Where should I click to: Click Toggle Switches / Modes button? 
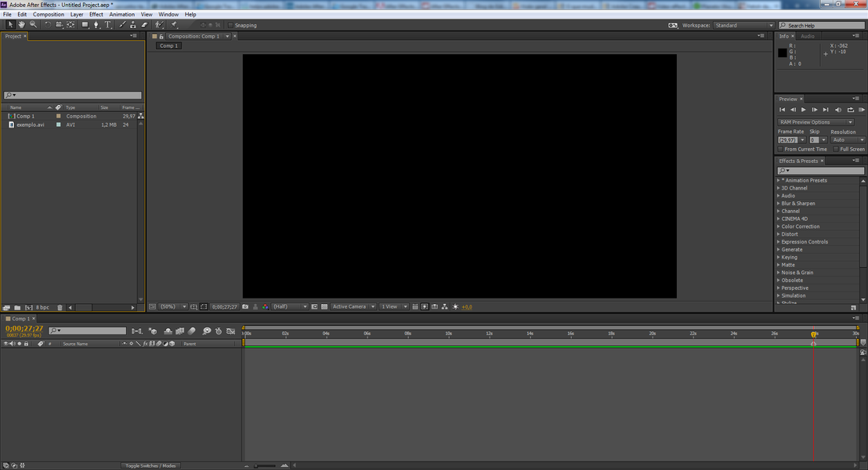pos(150,465)
